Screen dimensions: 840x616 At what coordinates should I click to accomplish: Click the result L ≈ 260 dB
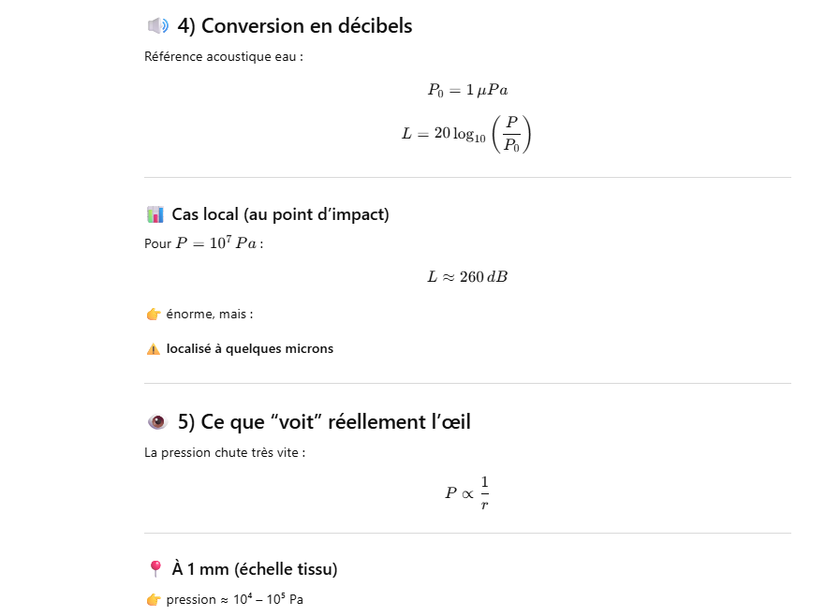(x=467, y=277)
